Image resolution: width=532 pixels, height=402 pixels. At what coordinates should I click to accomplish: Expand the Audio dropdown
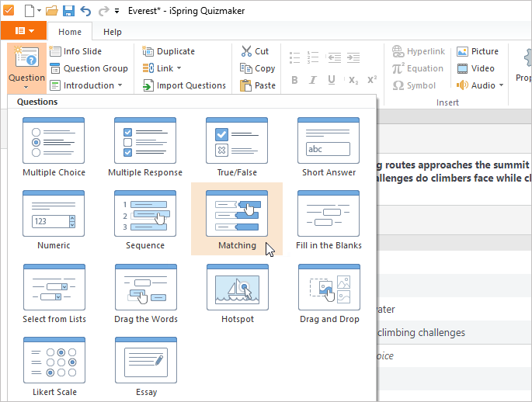481,85
